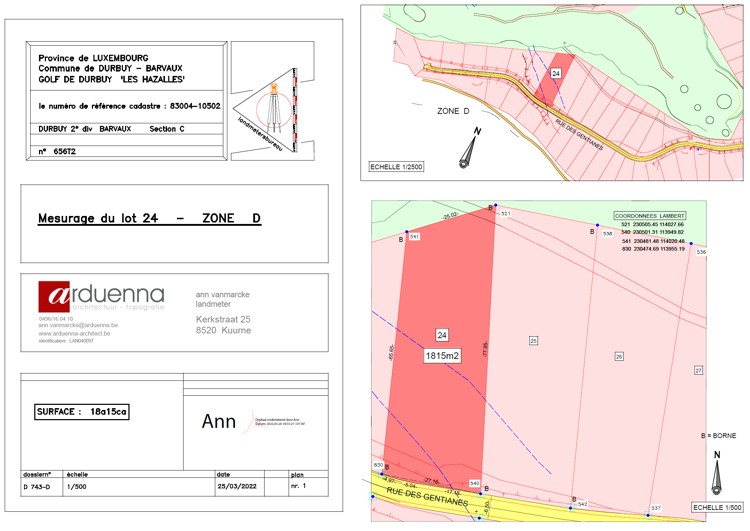Click the 1815m2 area label on lot 24
Screen dimensions: 750x531
coord(441,354)
